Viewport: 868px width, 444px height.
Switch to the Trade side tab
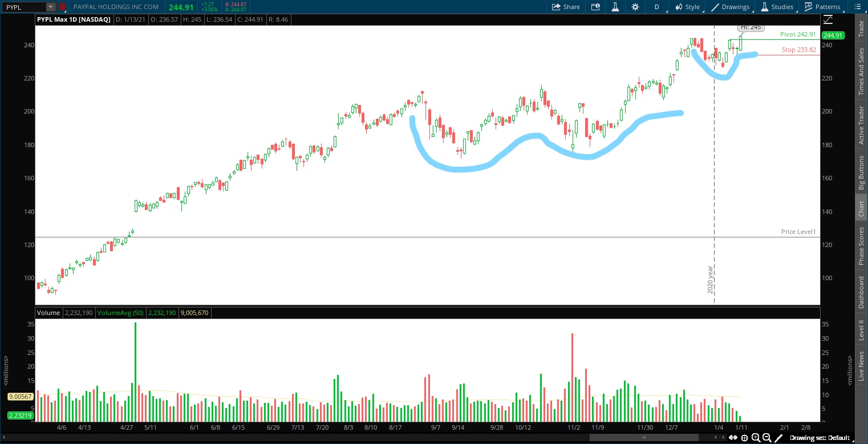point(861,29)
